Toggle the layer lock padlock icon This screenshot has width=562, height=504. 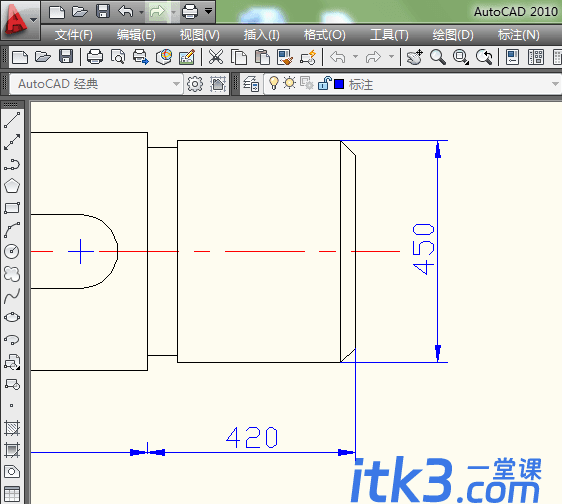(x=324, y=84)
